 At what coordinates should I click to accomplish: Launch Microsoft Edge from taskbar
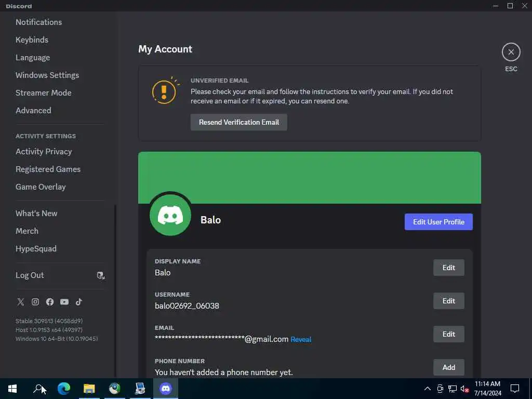[63, 389]
